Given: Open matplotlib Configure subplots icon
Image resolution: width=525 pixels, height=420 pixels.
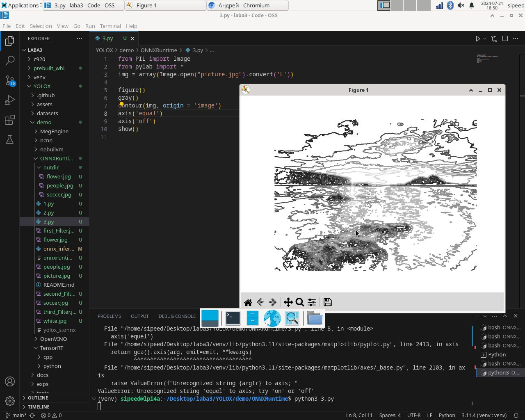Looking at the screenshot, I should [x=312, y=302].
